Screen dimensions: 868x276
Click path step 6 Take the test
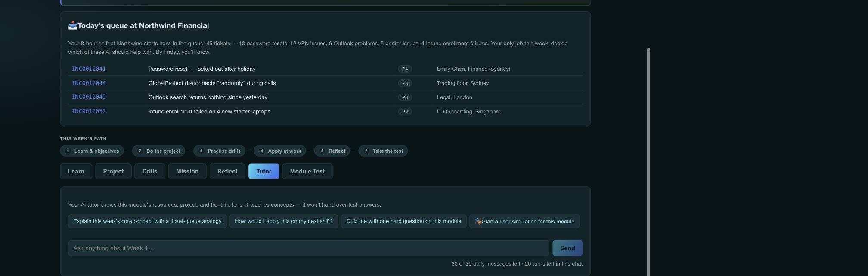pyautogui.click(x=383, y=151)
